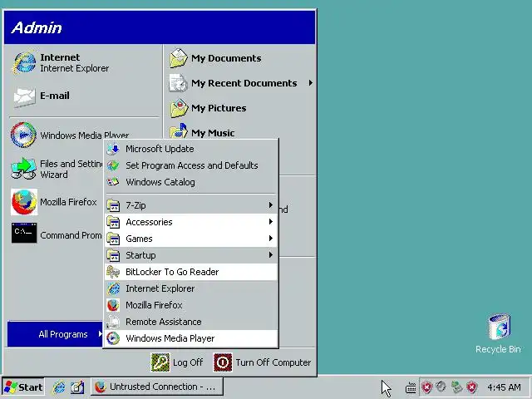The height and width of the screenshot is (399, 532).
Task: Launch Windows Media Player from All Programs submenu
Action: [191, 338]
